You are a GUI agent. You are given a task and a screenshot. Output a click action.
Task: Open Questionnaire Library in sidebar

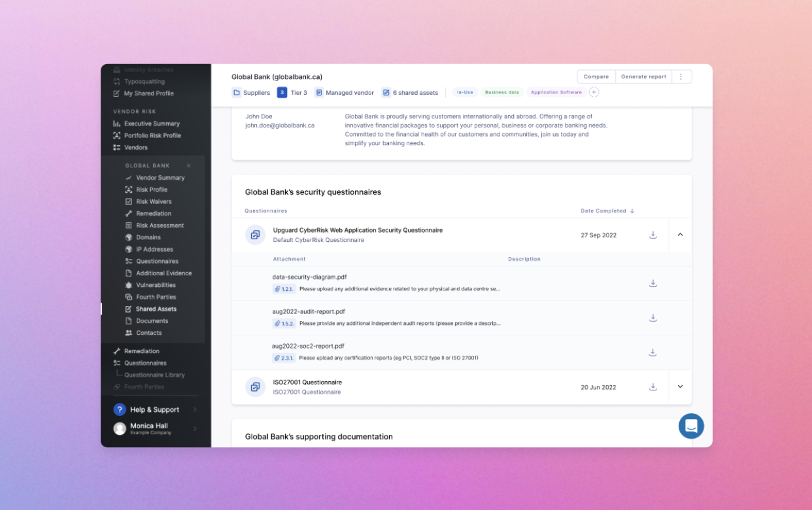point(154,375)
